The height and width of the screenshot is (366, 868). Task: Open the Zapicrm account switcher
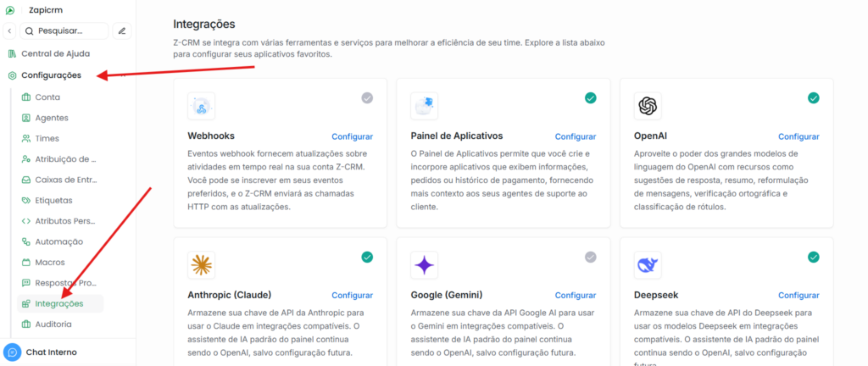[42, 10]
